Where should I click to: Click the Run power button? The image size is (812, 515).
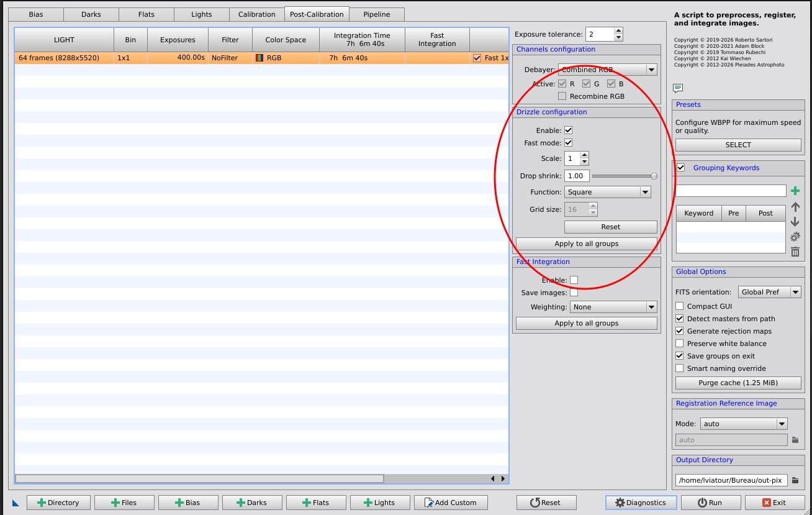tap(711, 503)
